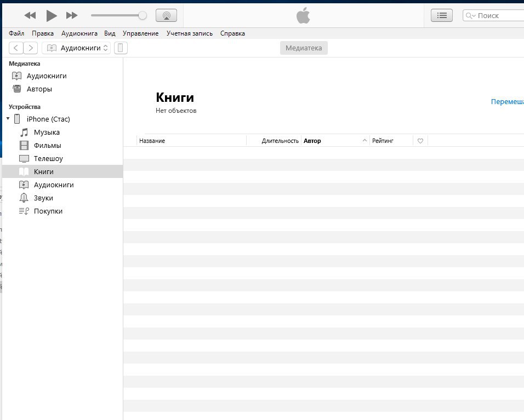Click the Медиатека sidebar section header

[25, 64]
